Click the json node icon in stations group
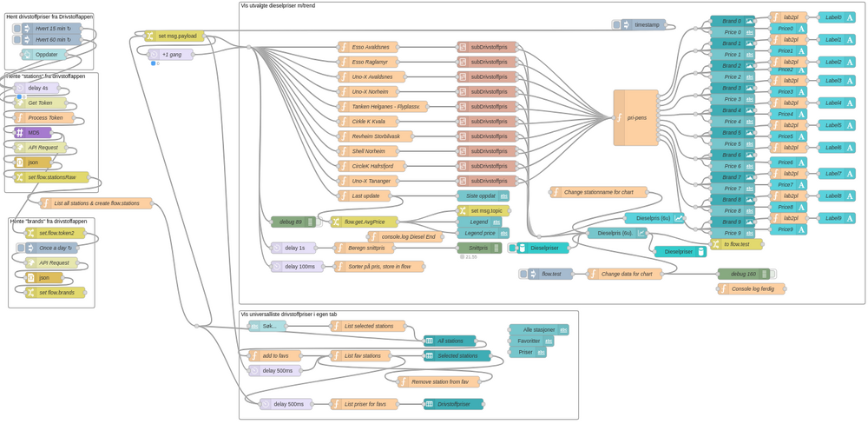The height and width of the screenshot is (424, 868). (x=20, y=162)
